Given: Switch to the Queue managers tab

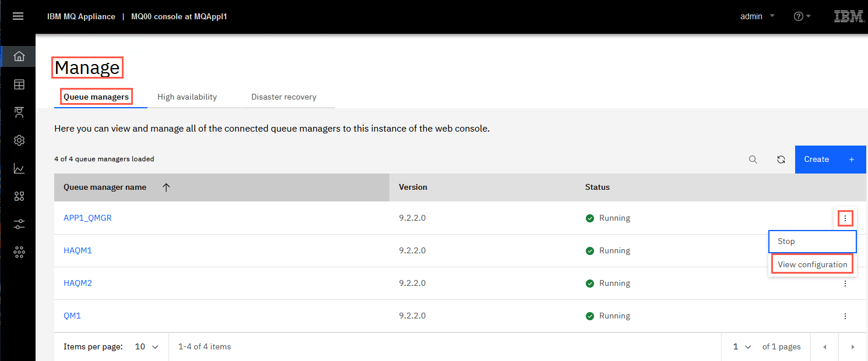Looking at the screenshot, I should 96,97.
